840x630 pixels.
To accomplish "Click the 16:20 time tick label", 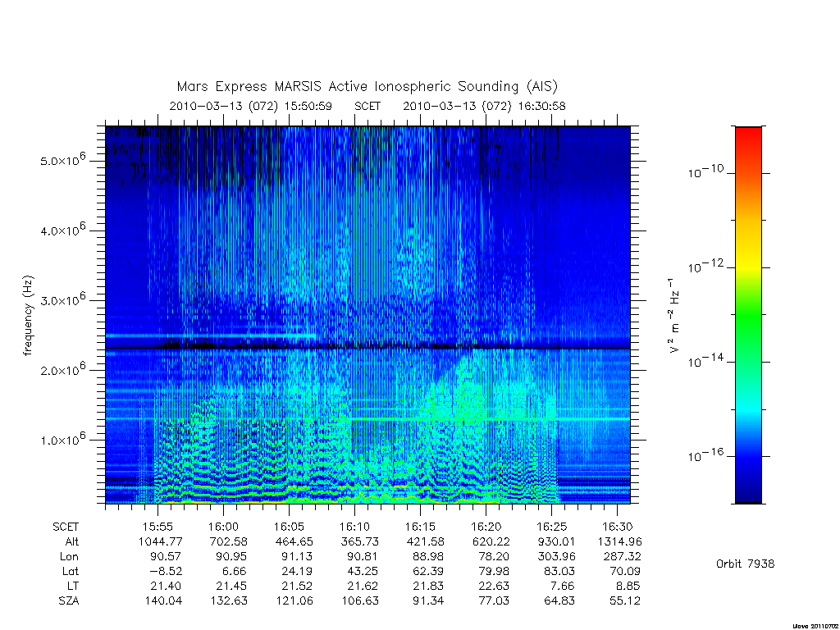I will (486, 527).
